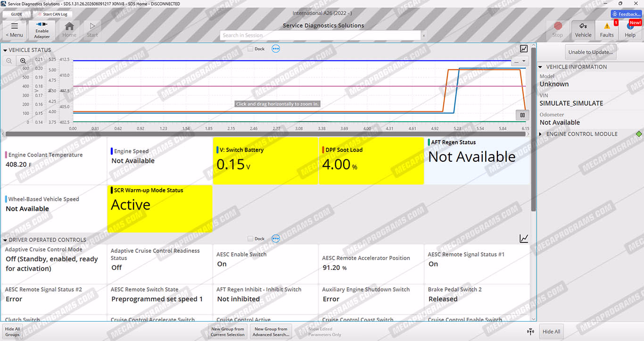Viewport: 644px width, 341px height.
Task: Collapse the Vehicle Status group
Action: pos(5,50)
